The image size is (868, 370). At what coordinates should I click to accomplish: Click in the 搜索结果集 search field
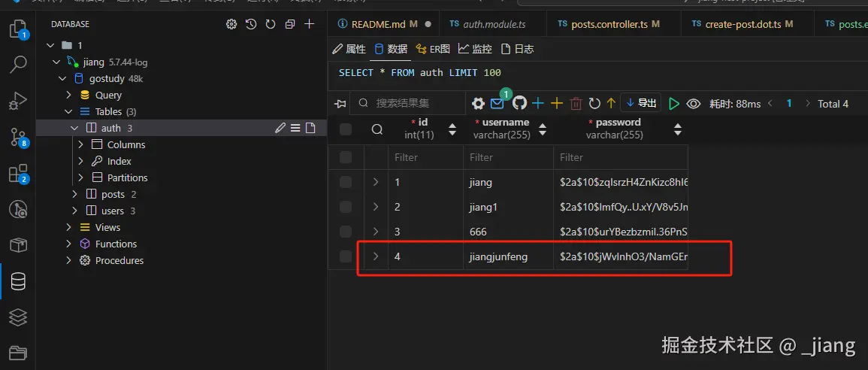[409, 104]
